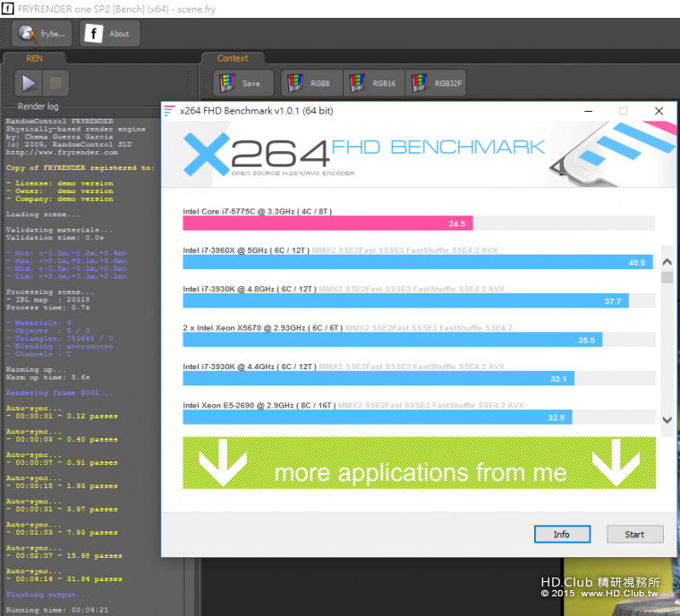Click the i7-3960X 40.0 result bar
The height and width of the screenshot is (616, 680).
(418, 262)
